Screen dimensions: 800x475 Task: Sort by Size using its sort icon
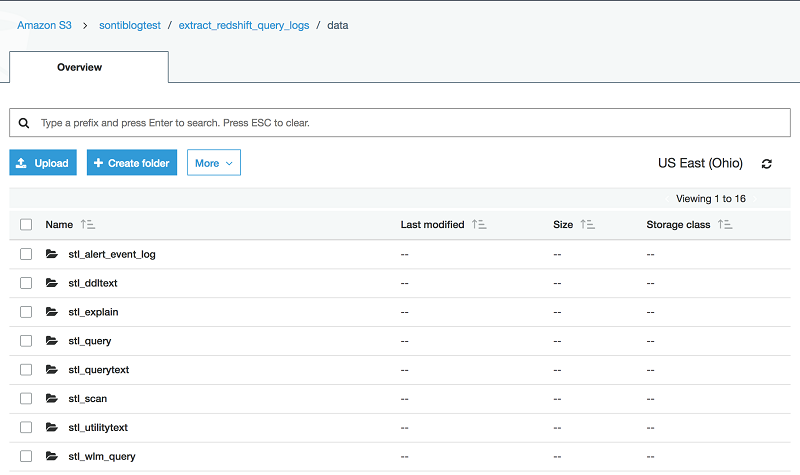(x=588, y=224)
